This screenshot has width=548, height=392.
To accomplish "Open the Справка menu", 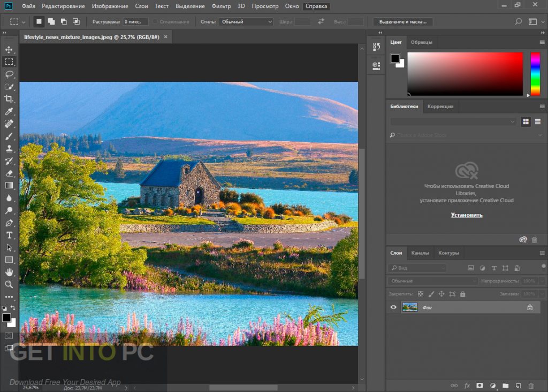I will pyautogui.click(x=316, y=6).
